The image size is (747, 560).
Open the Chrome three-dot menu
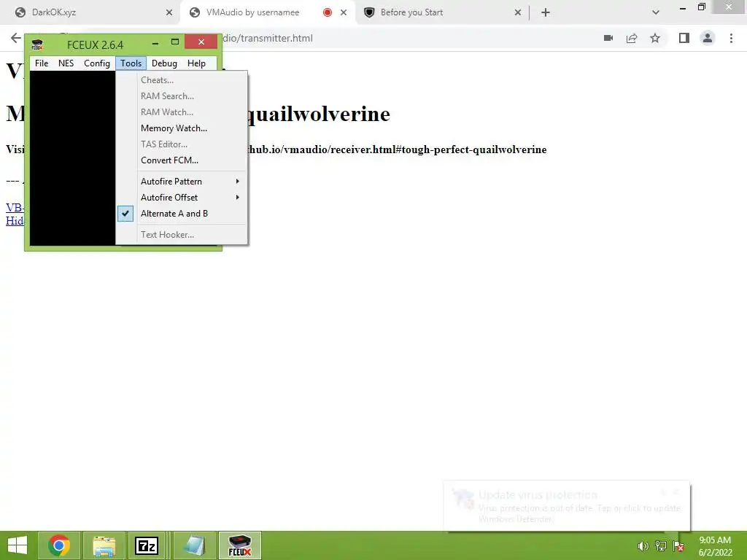(x=731, y=38)
